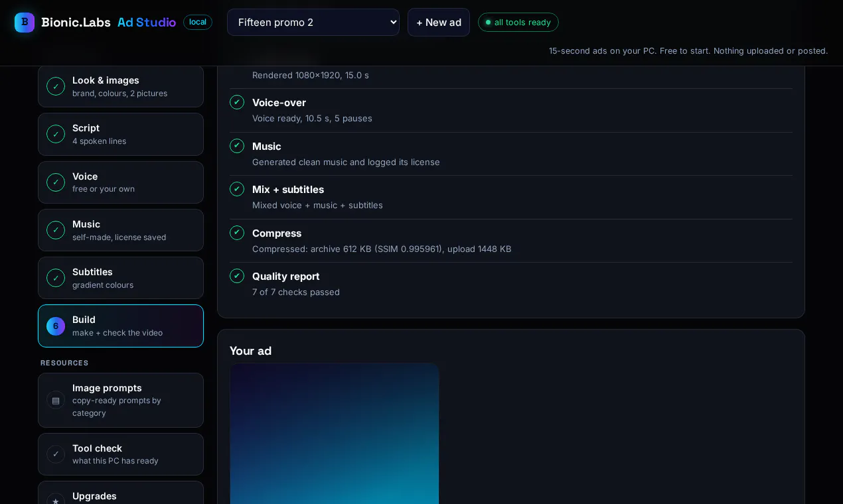Open the Image prompts resource

(x=121, y=400)
